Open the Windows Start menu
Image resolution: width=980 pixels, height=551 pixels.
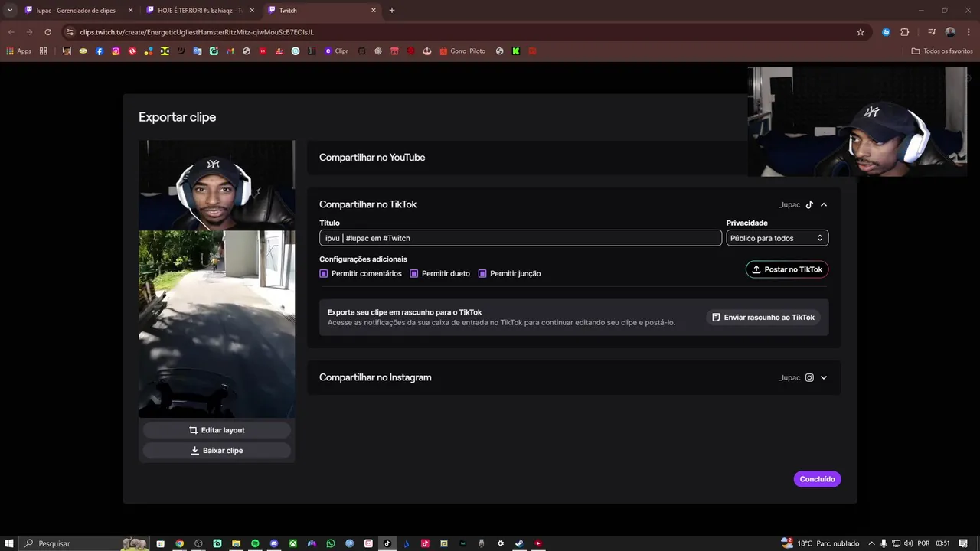tap(9, 543)
